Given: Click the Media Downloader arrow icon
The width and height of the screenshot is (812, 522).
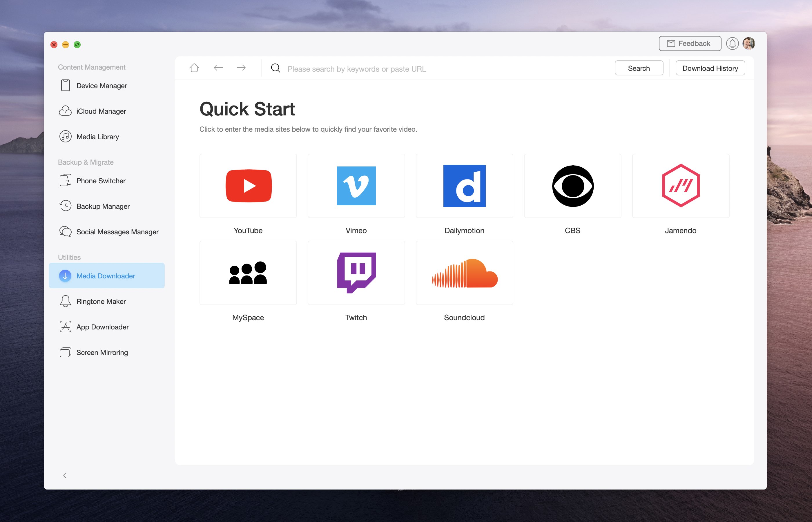Looking at the screenshot, I should coord(65,275).
